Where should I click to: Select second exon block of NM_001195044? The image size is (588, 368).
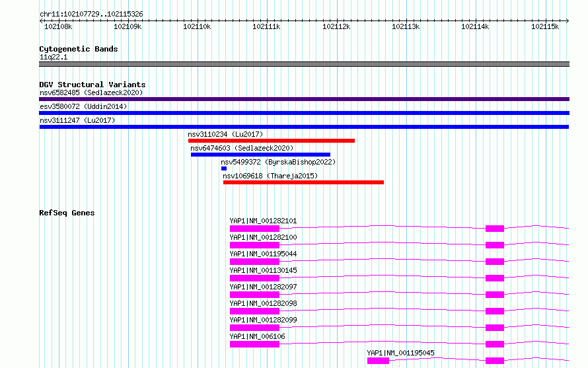click(495, 262)
